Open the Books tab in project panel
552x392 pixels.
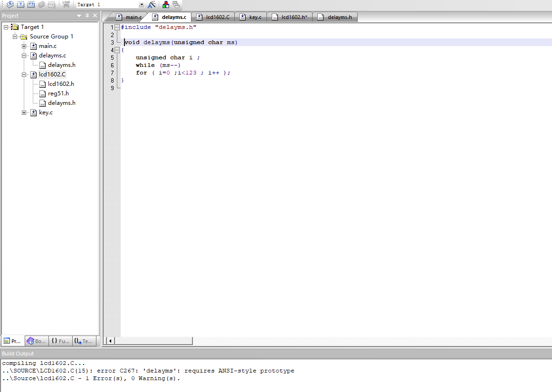36,341
